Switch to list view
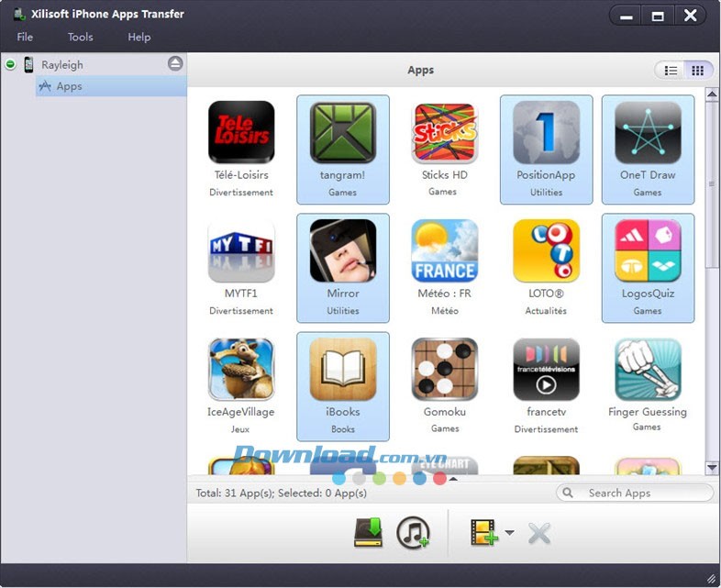The image size is (721, 588). point(671,71)
